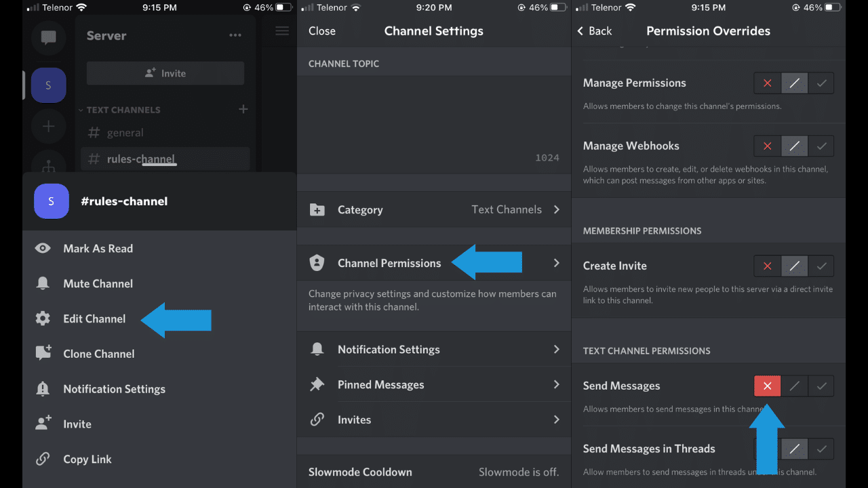The height and width of the screenshot is (488, 868).
Task: Select the direct messages chat bubble icon
Action: pos(48,37)
